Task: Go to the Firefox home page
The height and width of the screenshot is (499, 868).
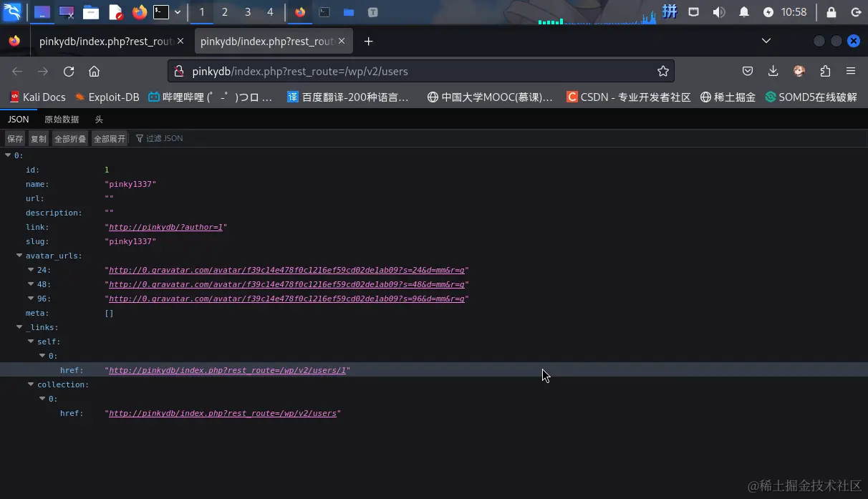Action: pyautogui.click(x=94, y=71)
